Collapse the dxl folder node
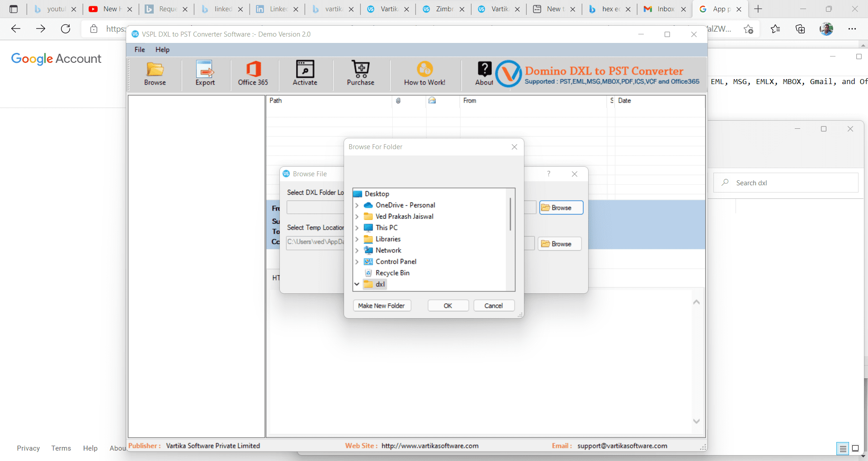The height and width of the screenshot is (461, 868). click(357, 284)
